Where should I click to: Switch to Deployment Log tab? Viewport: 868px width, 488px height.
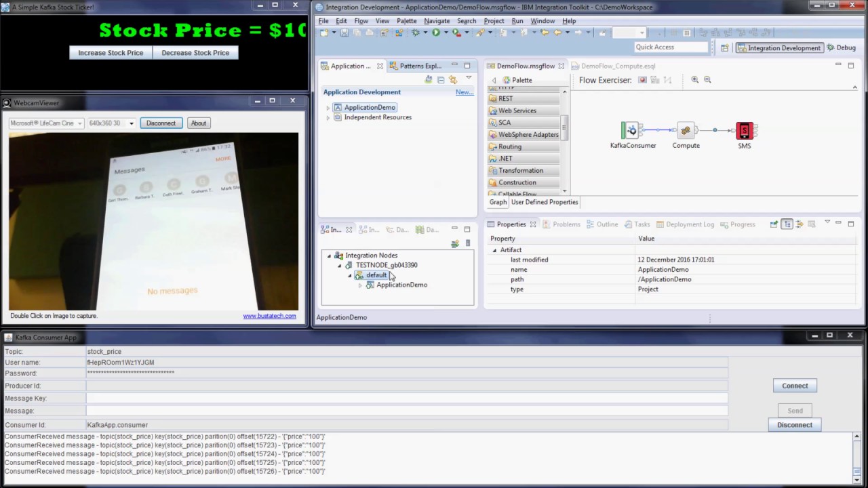point(684,224)
